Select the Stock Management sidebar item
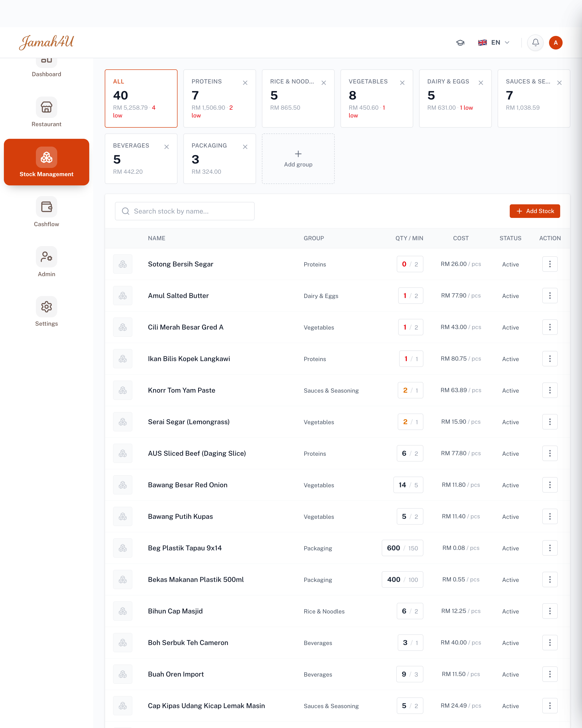 47,162
